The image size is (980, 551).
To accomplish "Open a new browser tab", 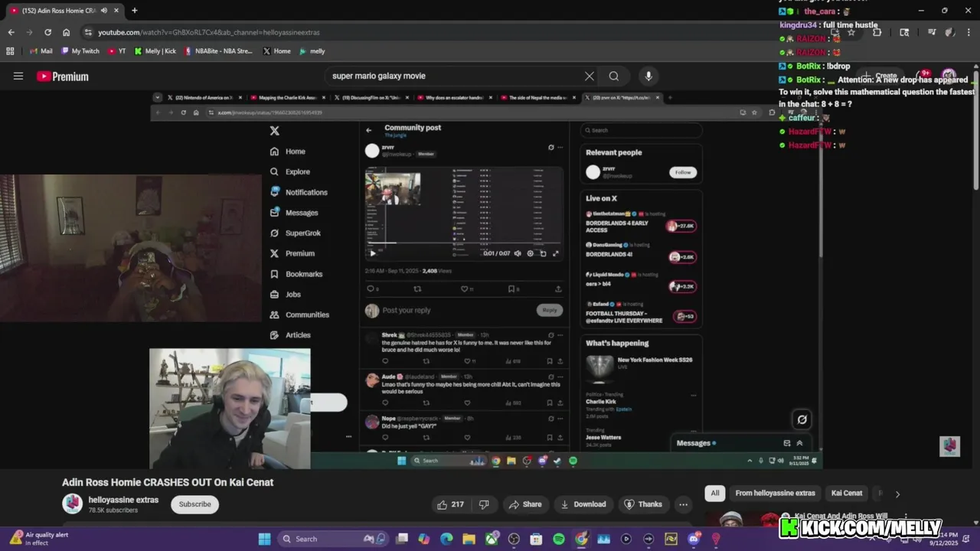I will click(134, 11).
